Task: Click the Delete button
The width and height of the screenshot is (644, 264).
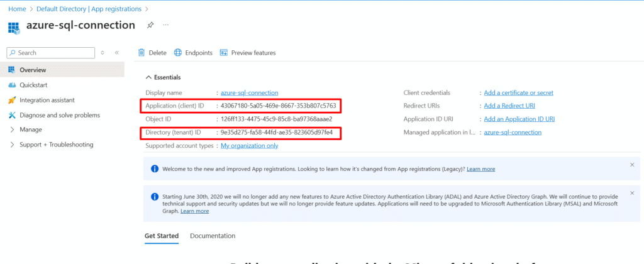Action: 152,53
